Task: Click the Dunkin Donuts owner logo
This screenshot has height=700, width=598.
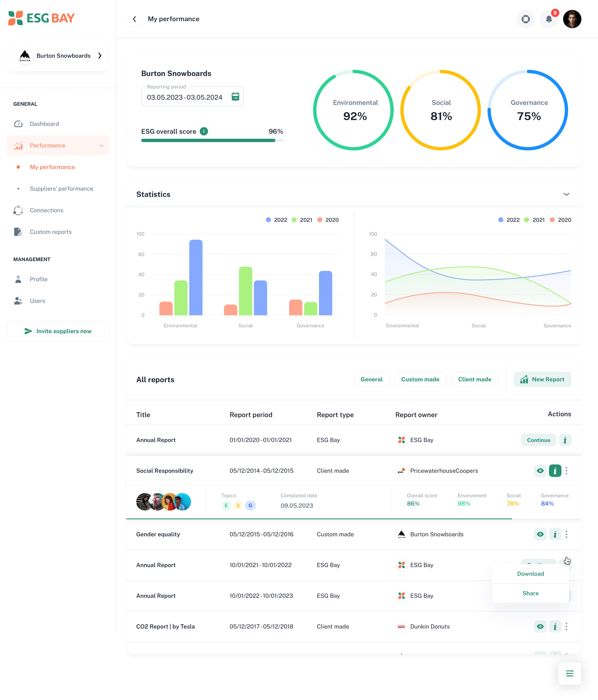Action: pyautogui.click(x=401, y=626)
